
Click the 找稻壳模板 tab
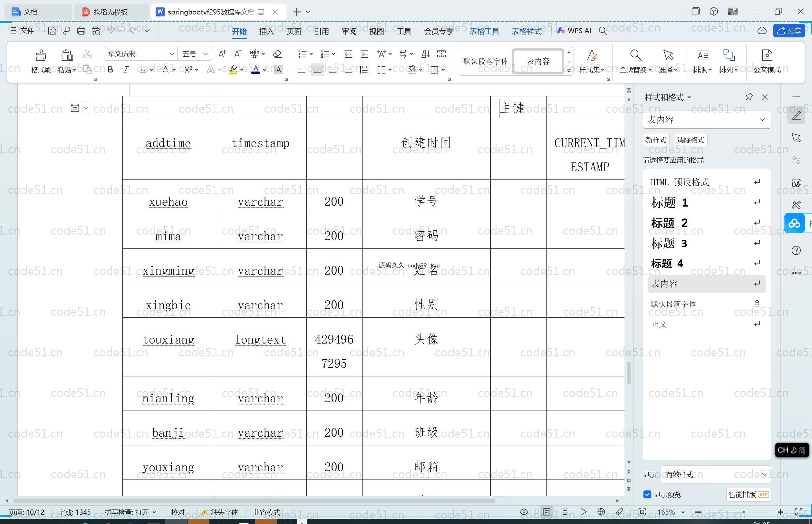click(111, 12)
